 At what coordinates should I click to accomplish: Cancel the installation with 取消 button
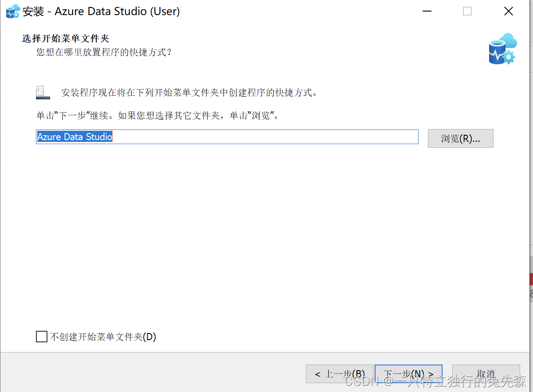click(486, 374)
